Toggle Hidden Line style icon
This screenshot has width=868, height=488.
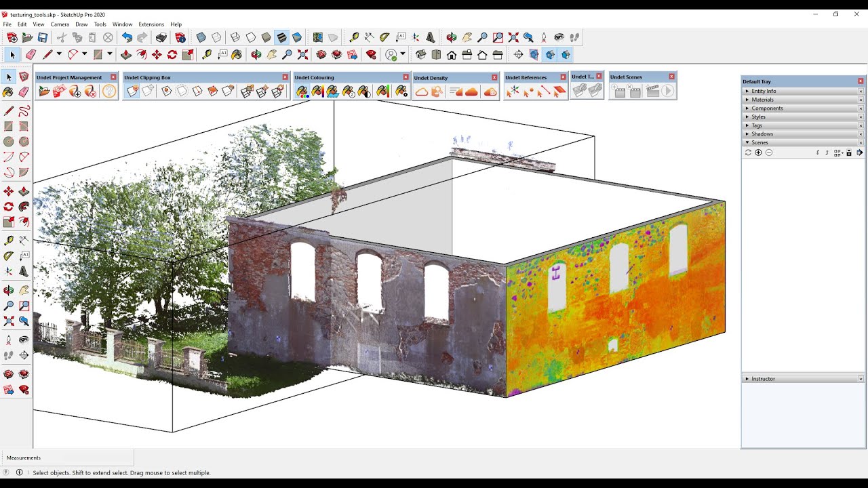pyautogui.click(x=251, y=37)
